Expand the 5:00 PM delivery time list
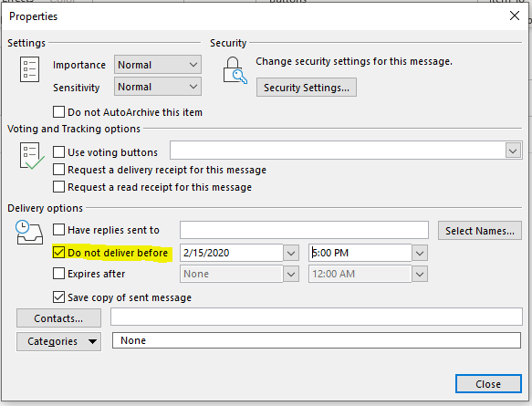This screenshot has height=406, width=532. coord(420,253)
